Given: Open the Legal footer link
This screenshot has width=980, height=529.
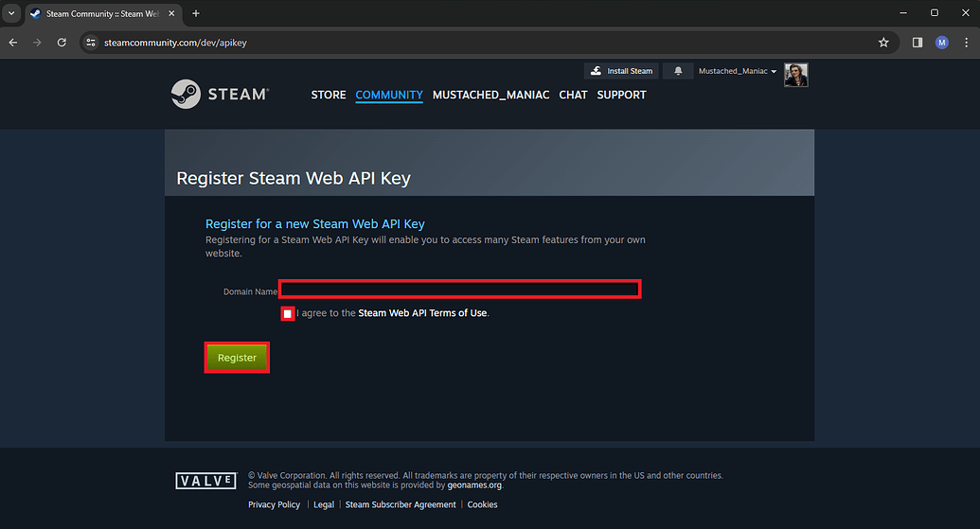Looking at the screenshot, I should click(x=324, y=504).
